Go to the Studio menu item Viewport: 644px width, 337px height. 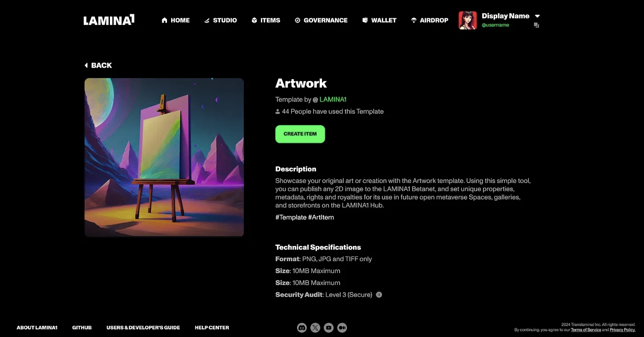[x=221, y=20]
